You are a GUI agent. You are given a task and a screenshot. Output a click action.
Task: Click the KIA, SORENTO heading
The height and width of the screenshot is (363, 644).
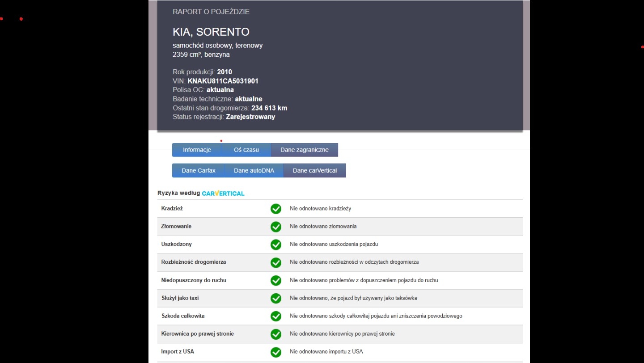[x=211, y=32]
